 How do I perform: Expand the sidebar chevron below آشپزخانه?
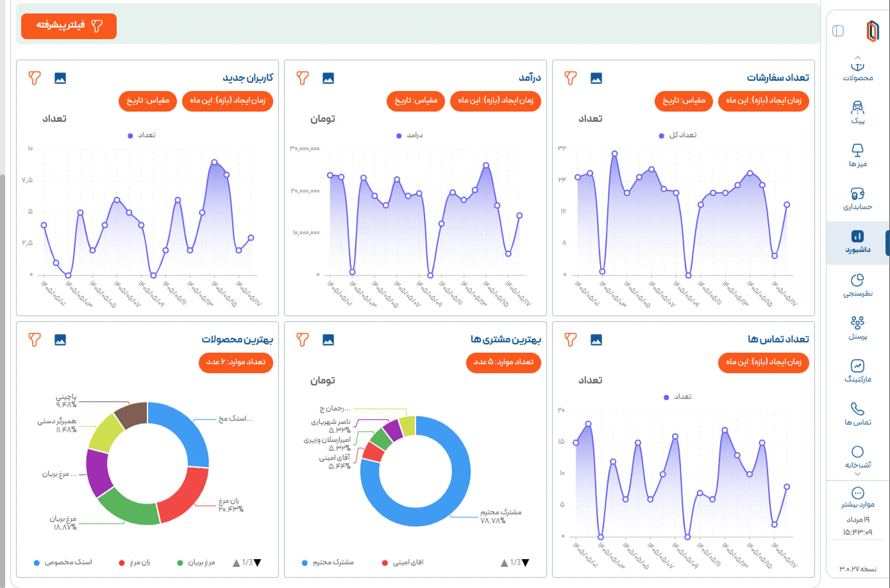pos(857,475)
